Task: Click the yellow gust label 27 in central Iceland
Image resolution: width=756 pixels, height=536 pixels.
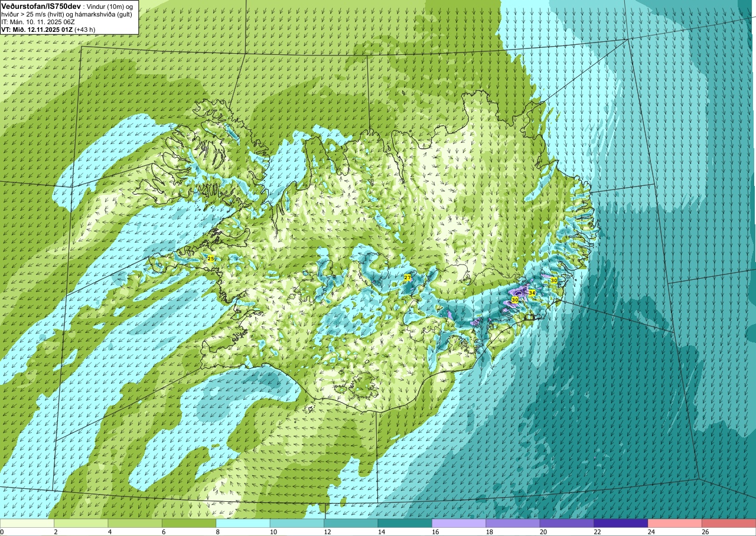Action: 408,277
